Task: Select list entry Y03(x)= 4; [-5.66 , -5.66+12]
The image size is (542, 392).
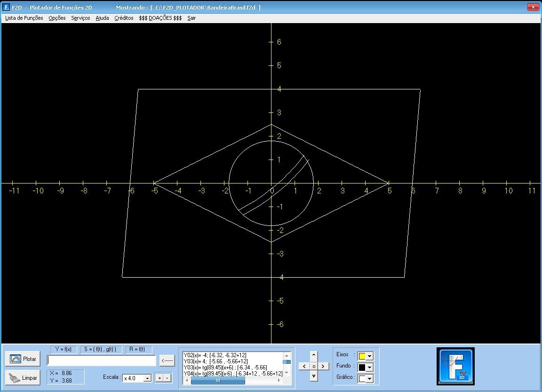Action: pos(215,361)
